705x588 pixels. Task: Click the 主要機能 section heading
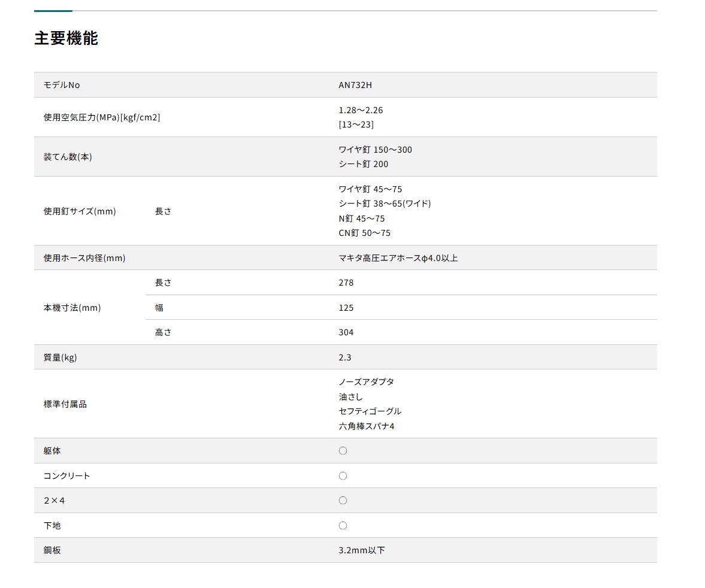coord(66,38)
